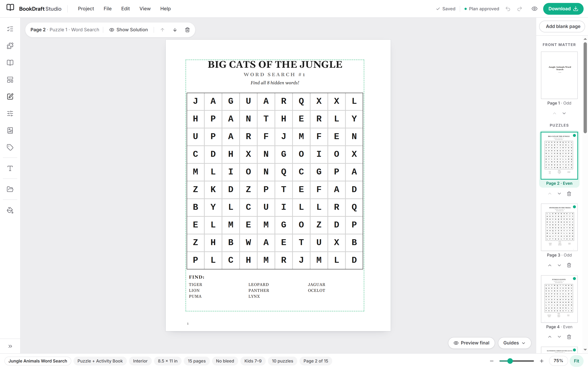Open the File menu

(x=107, y=9)
